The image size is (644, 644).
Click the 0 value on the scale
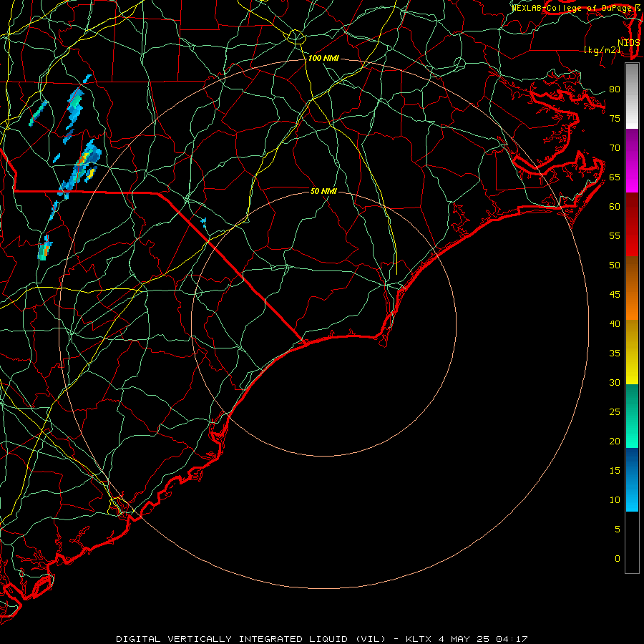tap(618, 559)
